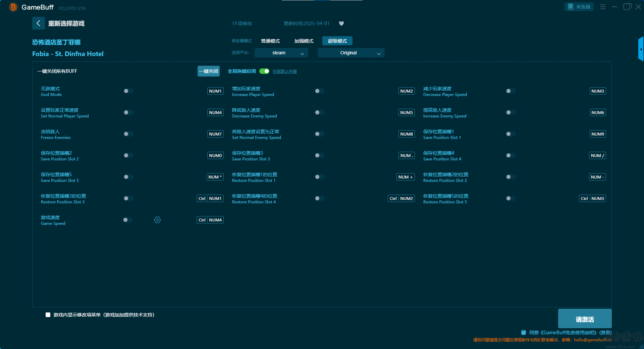
Task: Select the 普通模式 tab
Action: pos(270,41)
